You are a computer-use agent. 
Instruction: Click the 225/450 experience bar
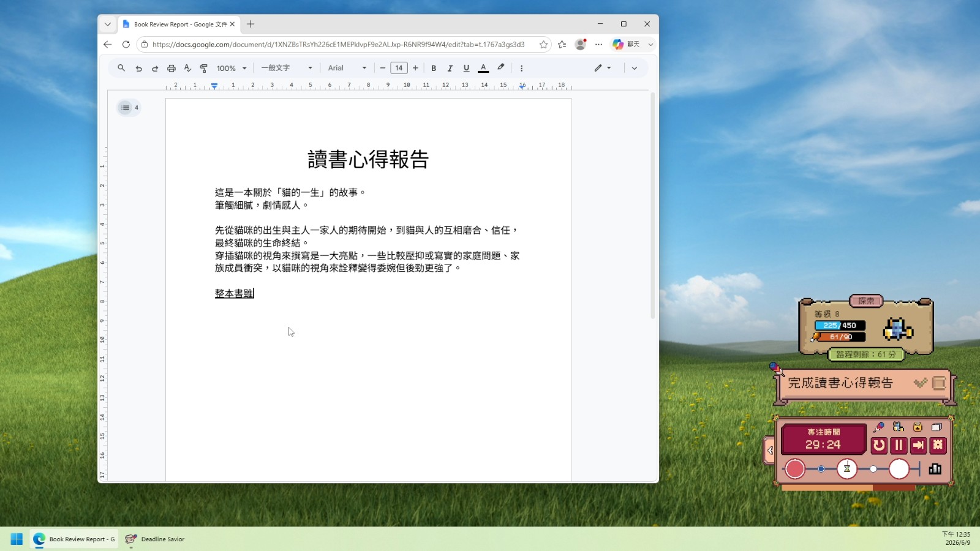click(840, 326)
